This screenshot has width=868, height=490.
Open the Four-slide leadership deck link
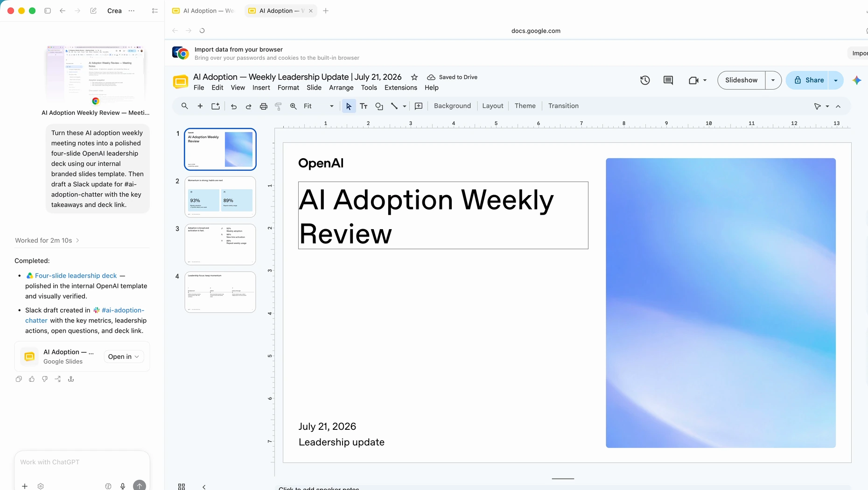(x=76, y=276)
